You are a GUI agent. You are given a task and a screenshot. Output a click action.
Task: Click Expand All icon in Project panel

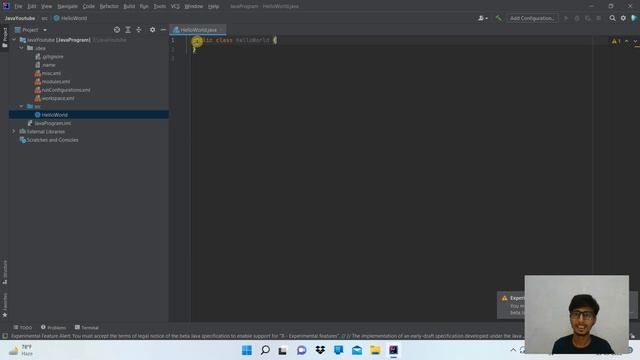point(128,30)
